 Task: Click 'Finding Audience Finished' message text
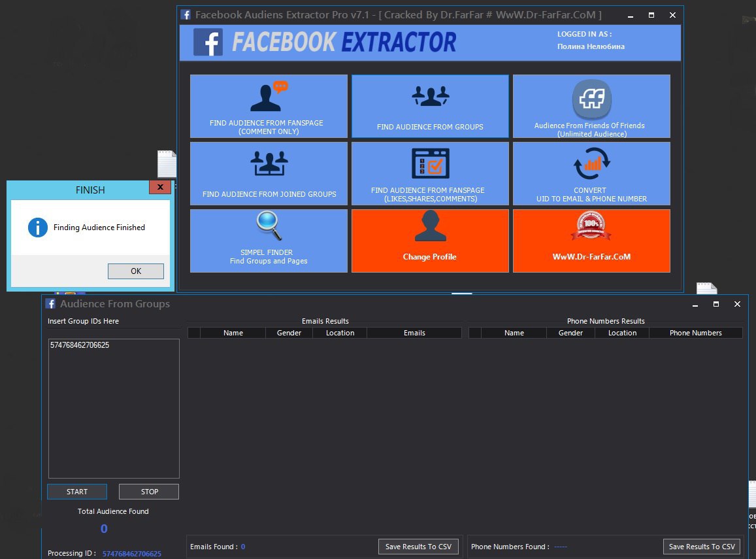(99, 227)
